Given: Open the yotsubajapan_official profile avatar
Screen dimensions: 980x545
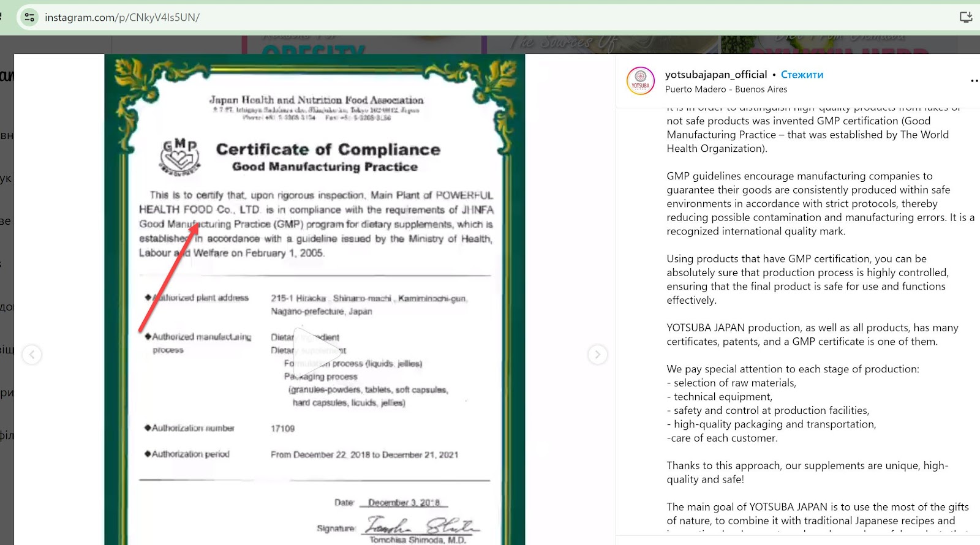Looking at the screenshot, I should click(x=641, y=81).
